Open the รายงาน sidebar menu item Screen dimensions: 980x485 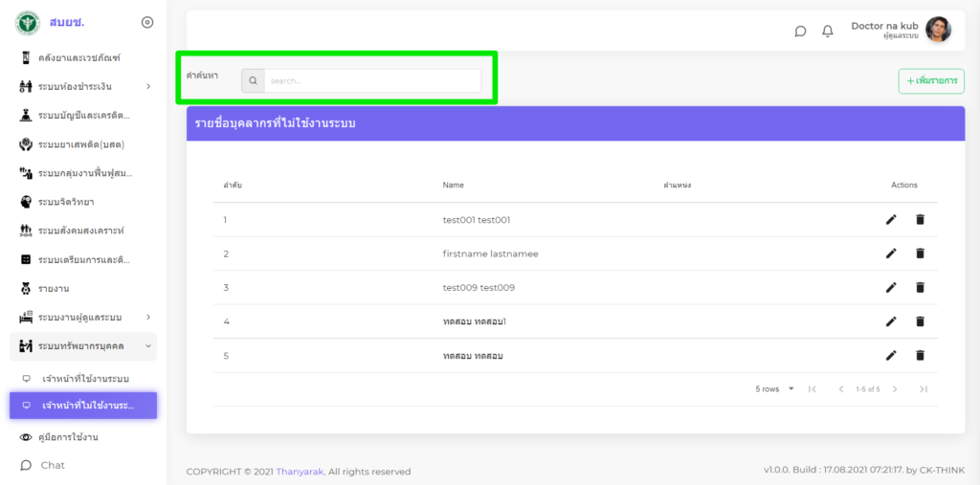coord(54,288)
